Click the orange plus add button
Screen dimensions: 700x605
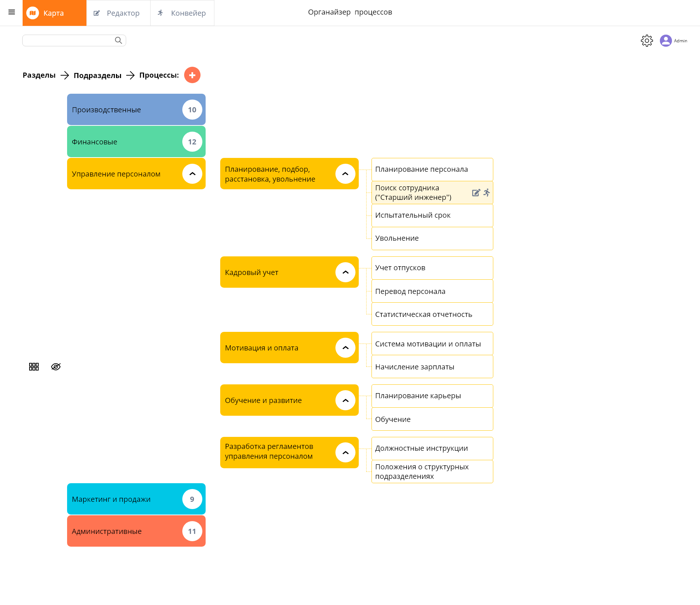click(192, 75)
